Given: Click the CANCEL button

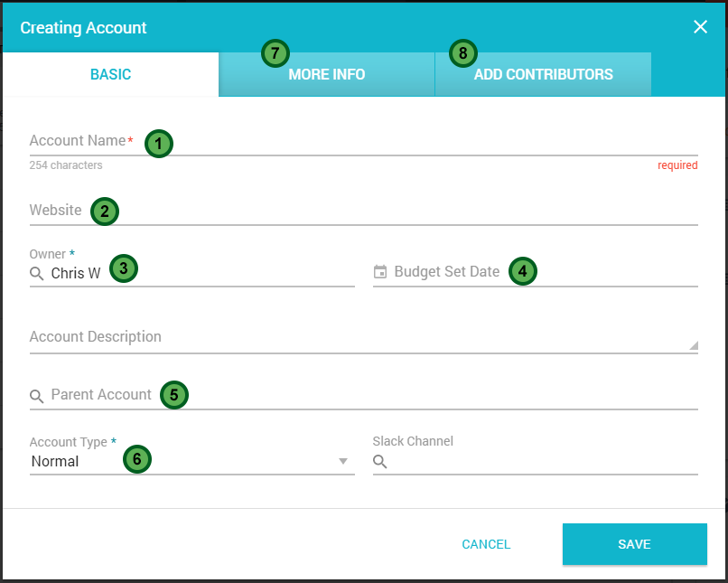Looking at the screenshot, I should coord(486,544).
